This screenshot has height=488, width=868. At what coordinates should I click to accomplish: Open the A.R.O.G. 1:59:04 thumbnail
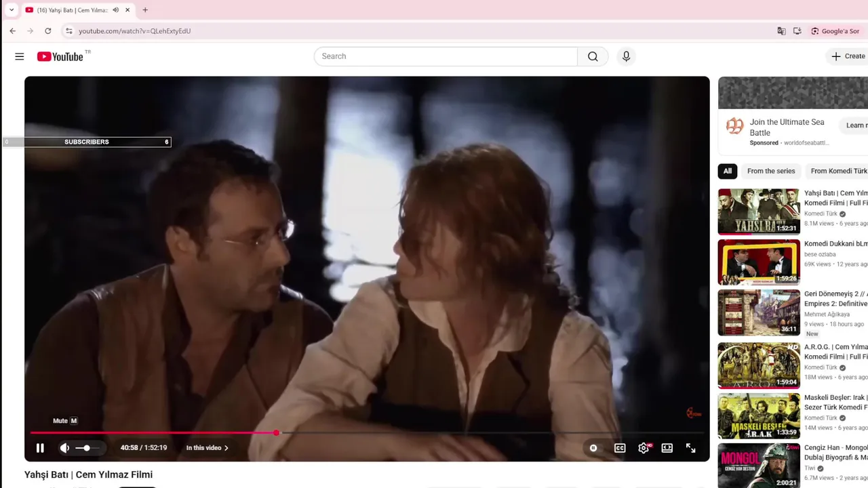[759, 365]
